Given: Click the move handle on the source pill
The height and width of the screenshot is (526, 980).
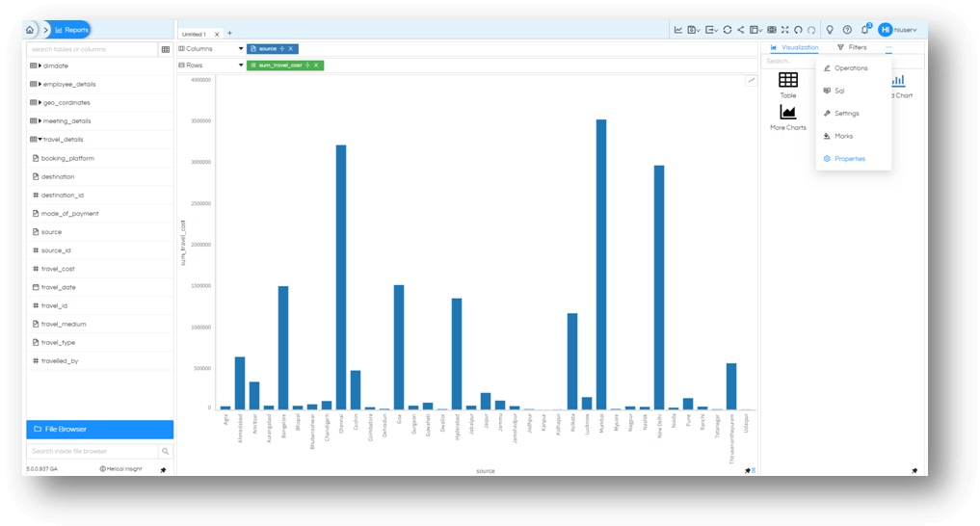Looking at the screenshot, I should click(282, 49).
